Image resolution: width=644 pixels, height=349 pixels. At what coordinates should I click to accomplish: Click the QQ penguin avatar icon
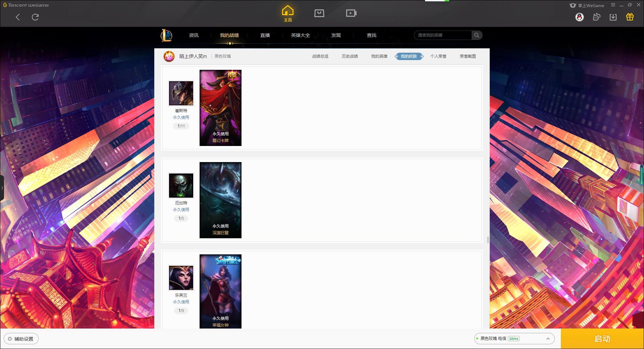point(580,17)
